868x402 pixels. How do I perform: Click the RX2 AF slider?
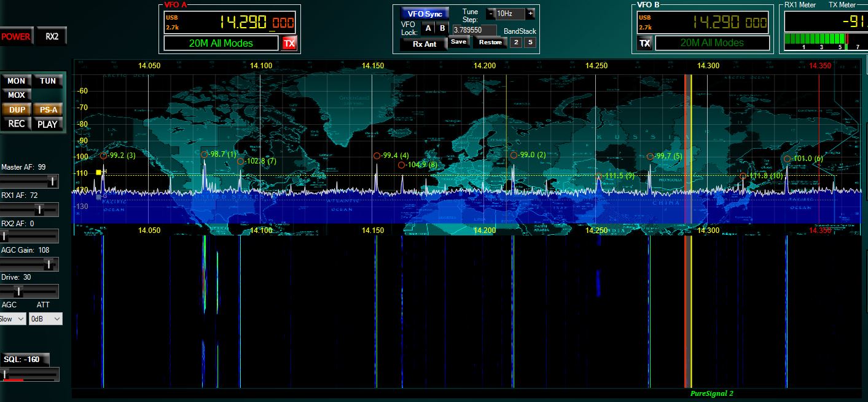click(29, 237)
